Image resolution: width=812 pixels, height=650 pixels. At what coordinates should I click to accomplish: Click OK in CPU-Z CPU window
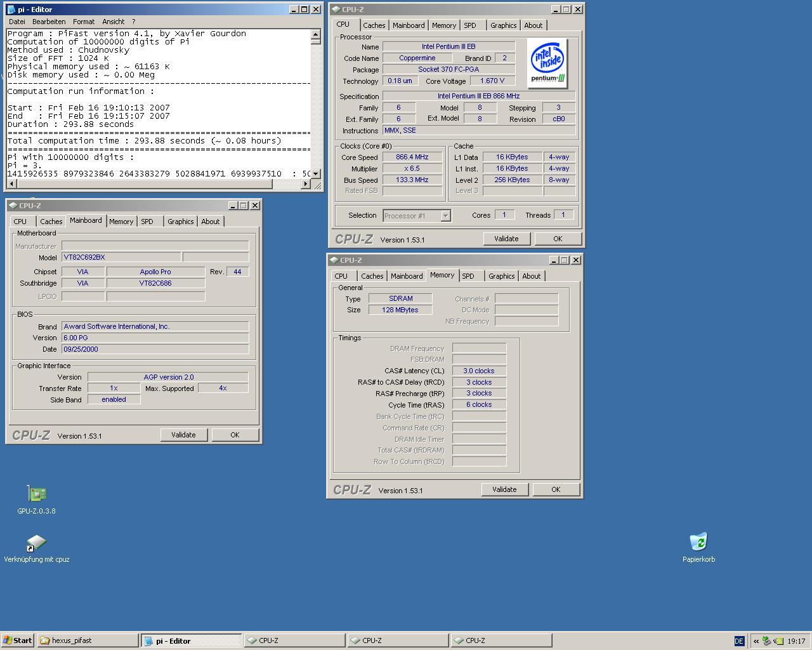pyautogui.click(x=558, y=239)
